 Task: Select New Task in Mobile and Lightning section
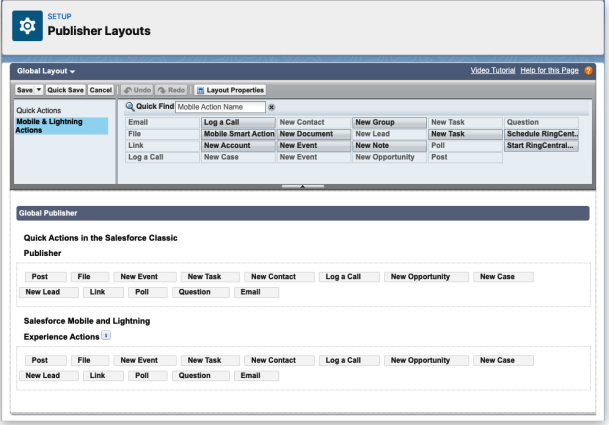tap(210, 361)
